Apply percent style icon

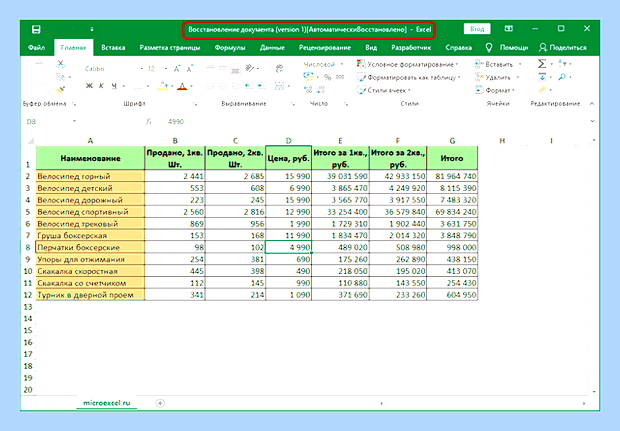(x=327, y=77)
